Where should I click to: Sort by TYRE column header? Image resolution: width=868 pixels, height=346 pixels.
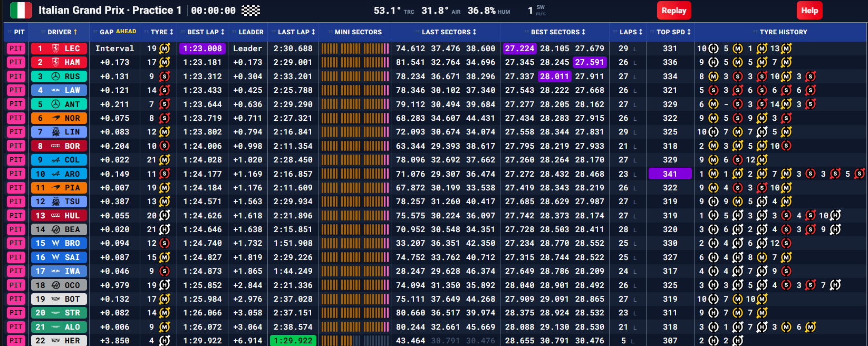pos(162,32)
